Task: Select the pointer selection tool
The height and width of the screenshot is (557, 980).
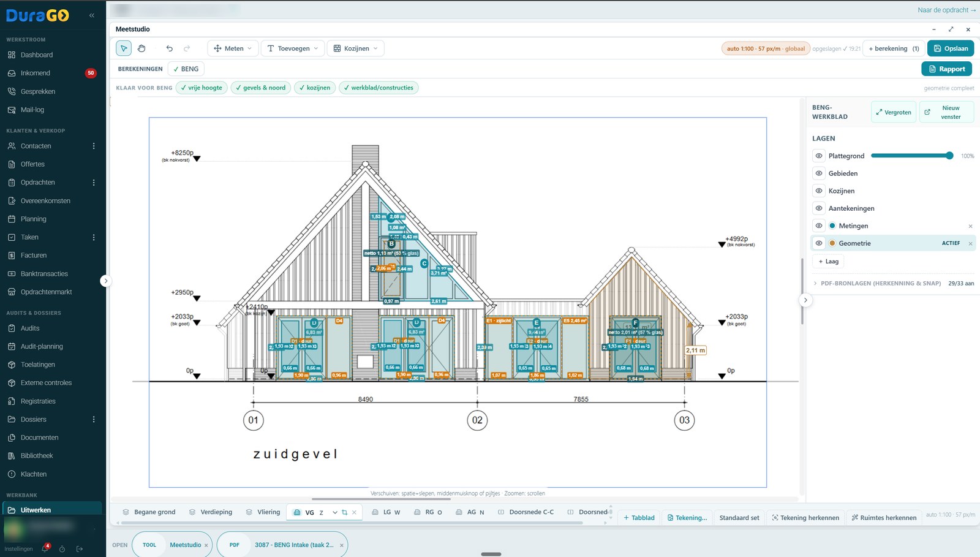Action: (x=124, y=48)
